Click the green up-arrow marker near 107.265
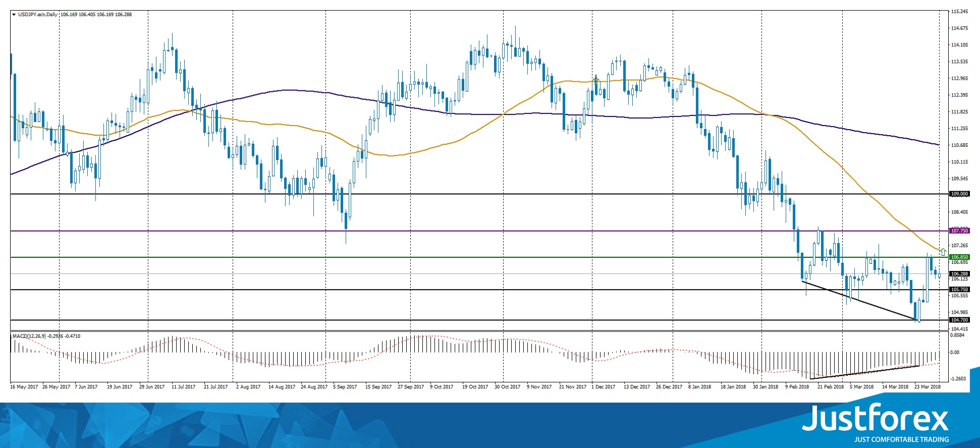Viewport: 980px width, 448px height. pos(943,251)
